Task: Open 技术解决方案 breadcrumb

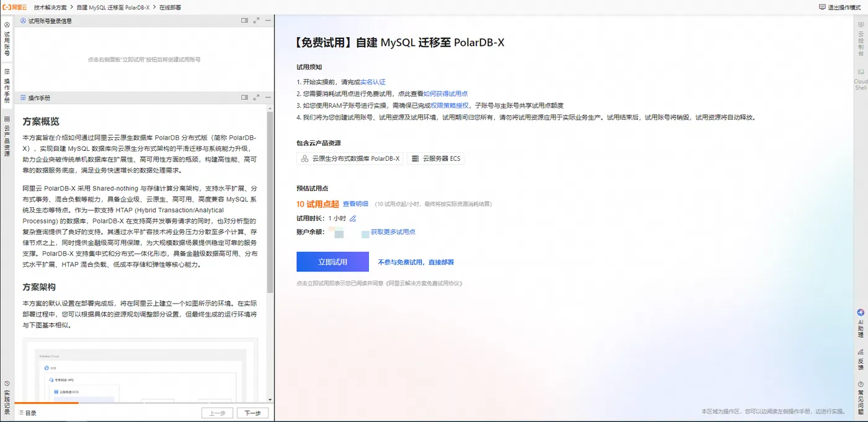Action: tap(50, 7)
